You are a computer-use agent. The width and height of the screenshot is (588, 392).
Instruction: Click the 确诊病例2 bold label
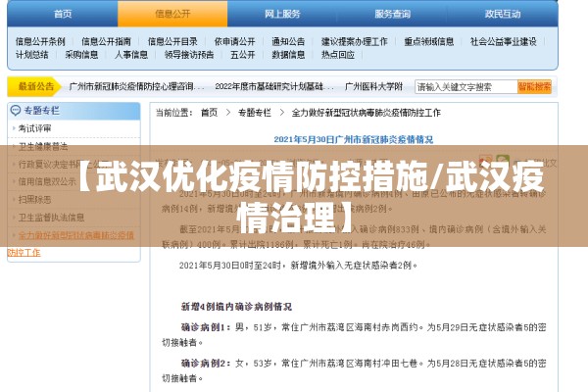click(x=206, y=364)
